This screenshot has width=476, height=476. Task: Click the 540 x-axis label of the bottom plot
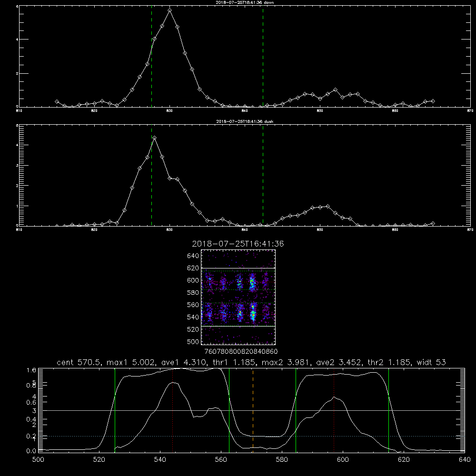tap(160, 460)
